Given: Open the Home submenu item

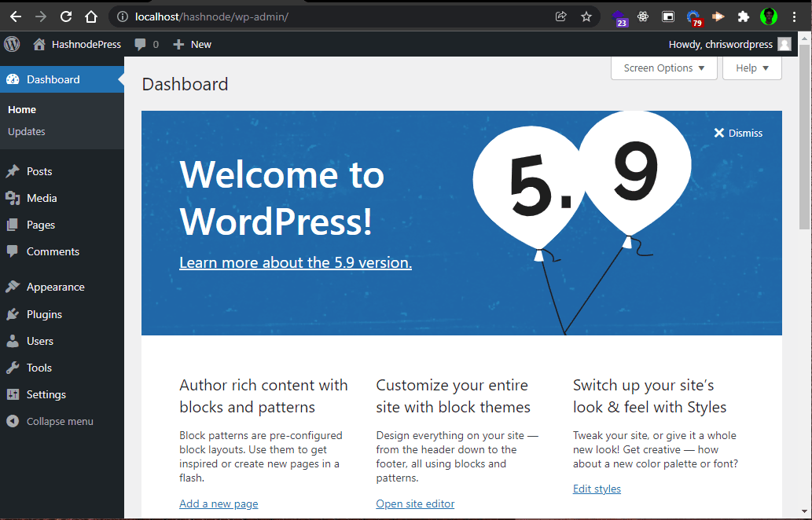Looking at the screenshot, I should tap(22, 110).
